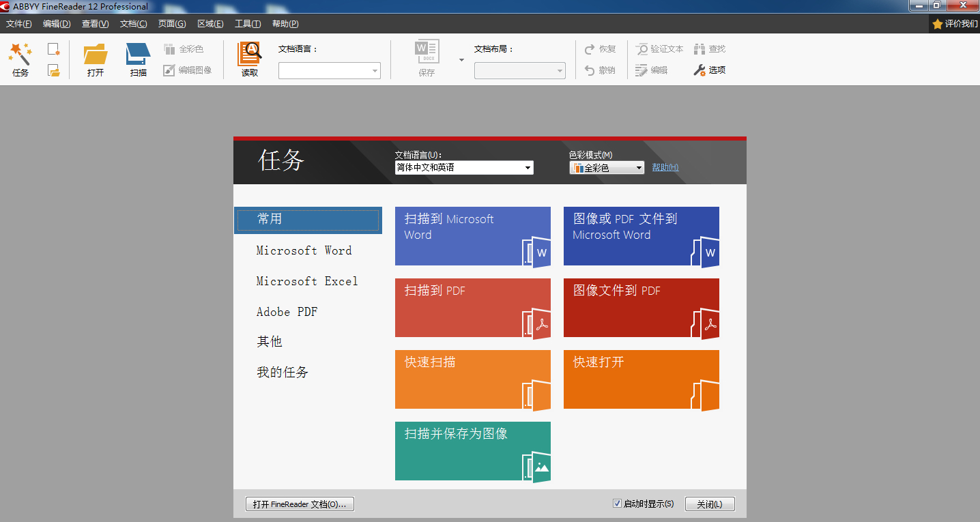Click the 查找 binoculars icon
The width and height of the screenshot is (980, 522).
(x=700, y=49)
